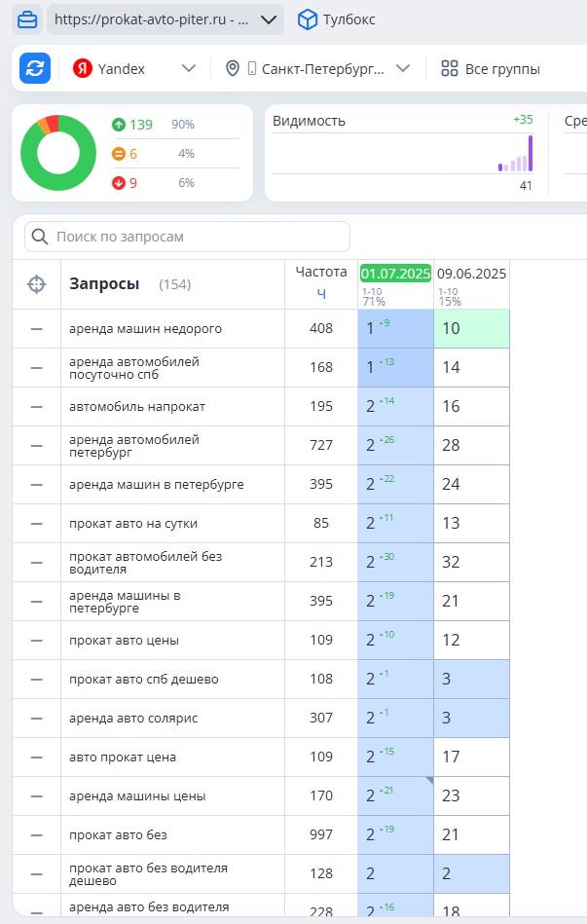The height and width of the screenshot is (924, 587).
Task: Click the query аренда машин недорого
Action: 146,329
